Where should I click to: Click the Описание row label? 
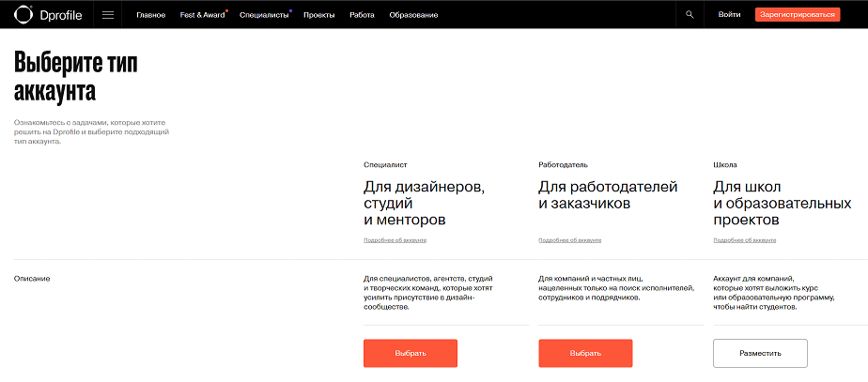tap(32, 279)
